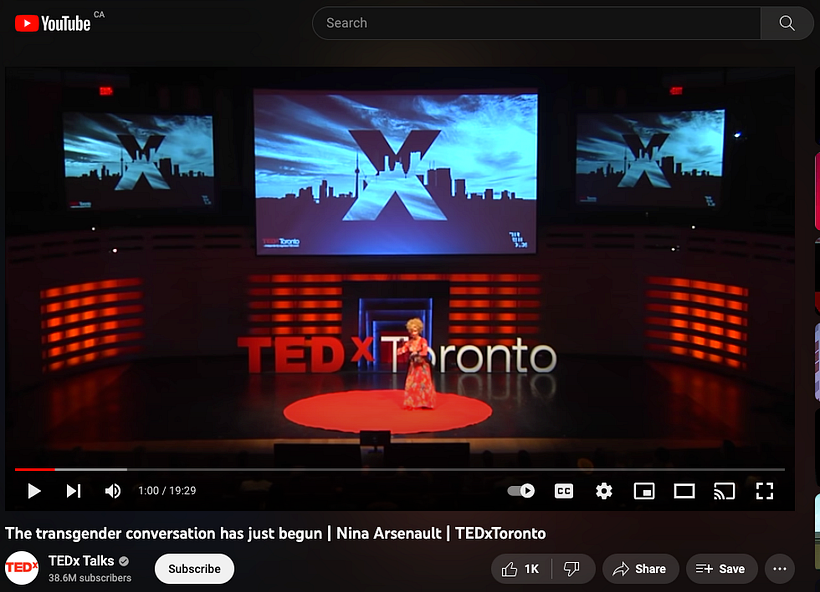Open the more actions three-dot menu
The height and width of the screenshot is (592, 820).
(779, 568)
